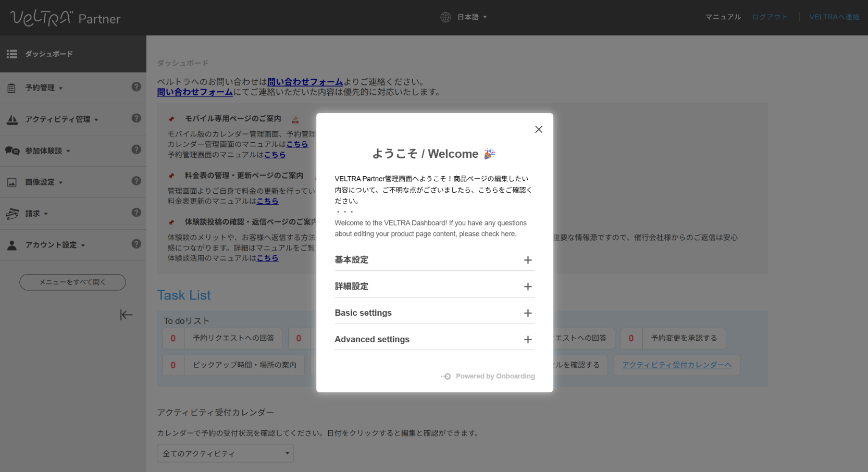Click the VELTRAへ連絡 link
The image size is (868, 472).
click(834, 17)
